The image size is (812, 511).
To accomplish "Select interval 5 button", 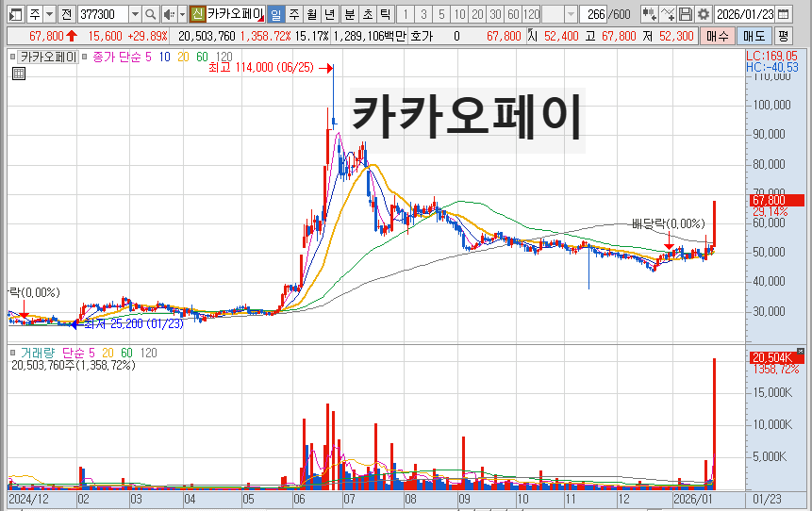I will 441,14.
